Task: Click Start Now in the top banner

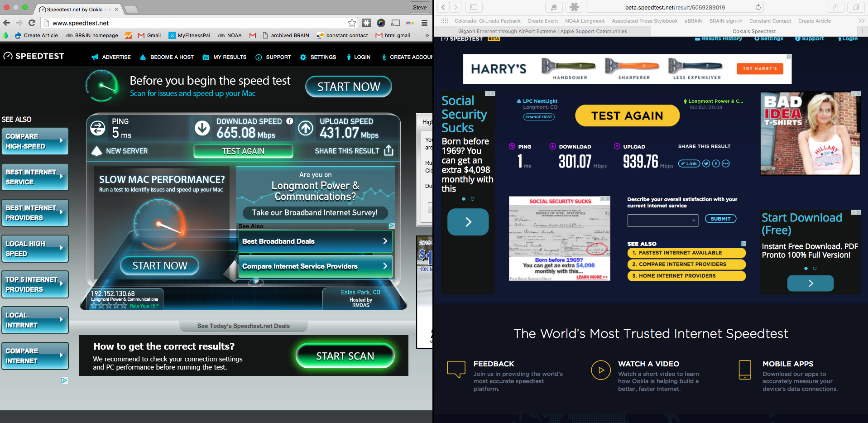Action: click(349, 87)
